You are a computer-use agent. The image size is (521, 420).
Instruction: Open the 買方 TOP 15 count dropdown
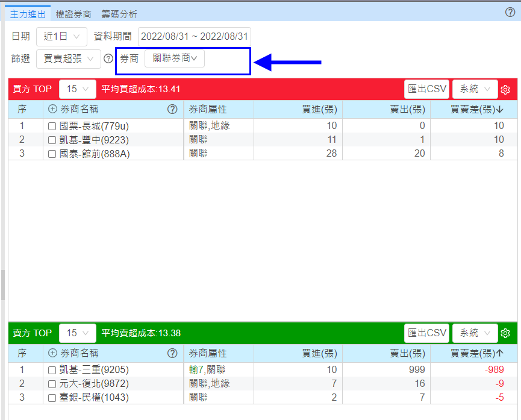77,89
